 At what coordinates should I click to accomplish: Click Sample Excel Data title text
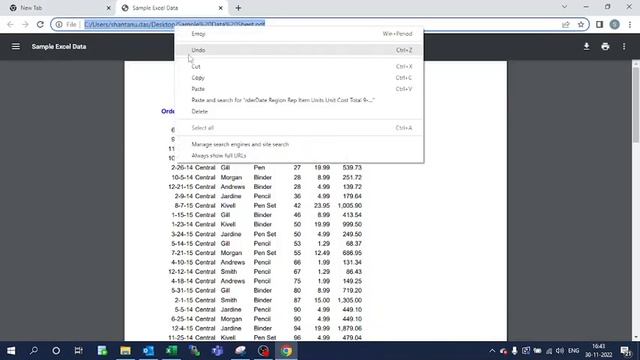coord(59,47)
